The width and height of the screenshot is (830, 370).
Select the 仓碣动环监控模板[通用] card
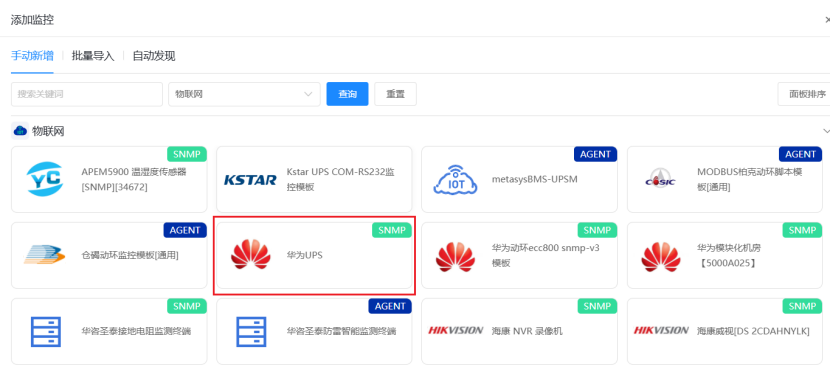(x=109, y=255)
